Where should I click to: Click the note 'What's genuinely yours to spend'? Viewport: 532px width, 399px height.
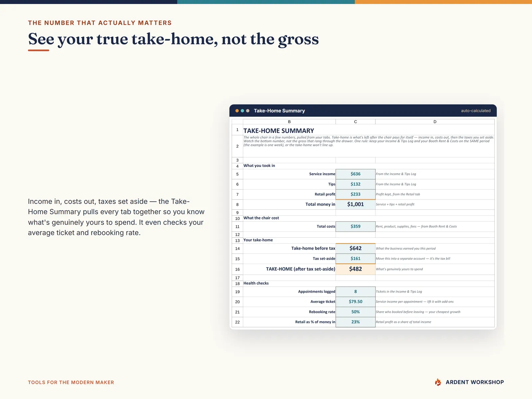click(399, 269)
